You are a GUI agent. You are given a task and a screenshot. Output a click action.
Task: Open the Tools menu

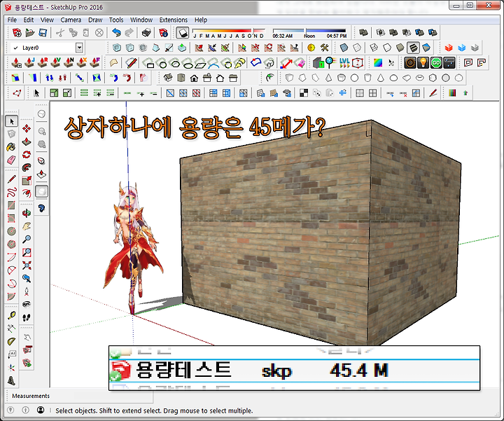[116, 20]
